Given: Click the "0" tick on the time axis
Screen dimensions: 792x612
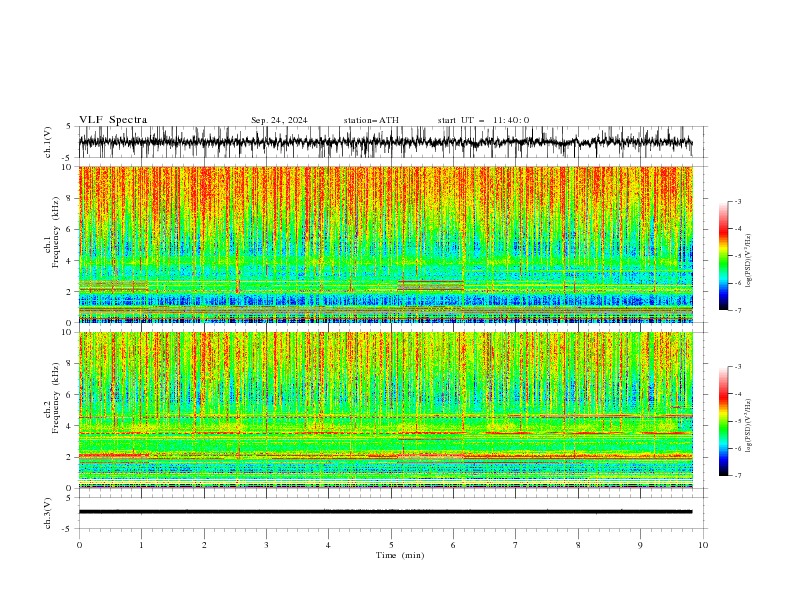Looking at the screenshot, I should [x=79, y=545].
